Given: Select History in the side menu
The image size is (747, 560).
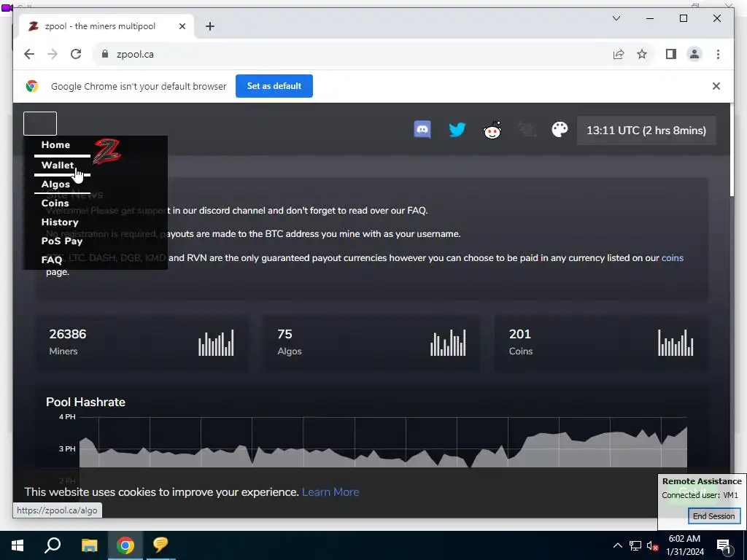Looking at the screenshot, I should [x=60, y=222].
